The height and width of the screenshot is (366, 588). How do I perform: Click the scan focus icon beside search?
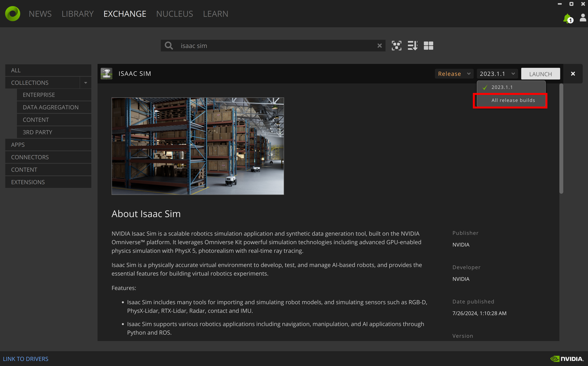pos(397,46)
